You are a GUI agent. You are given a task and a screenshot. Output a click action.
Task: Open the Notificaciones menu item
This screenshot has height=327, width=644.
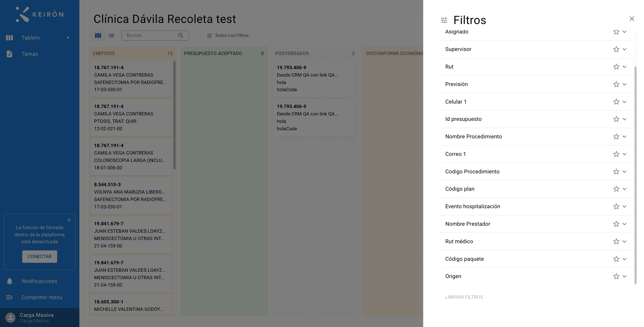[x=40, y=281]
